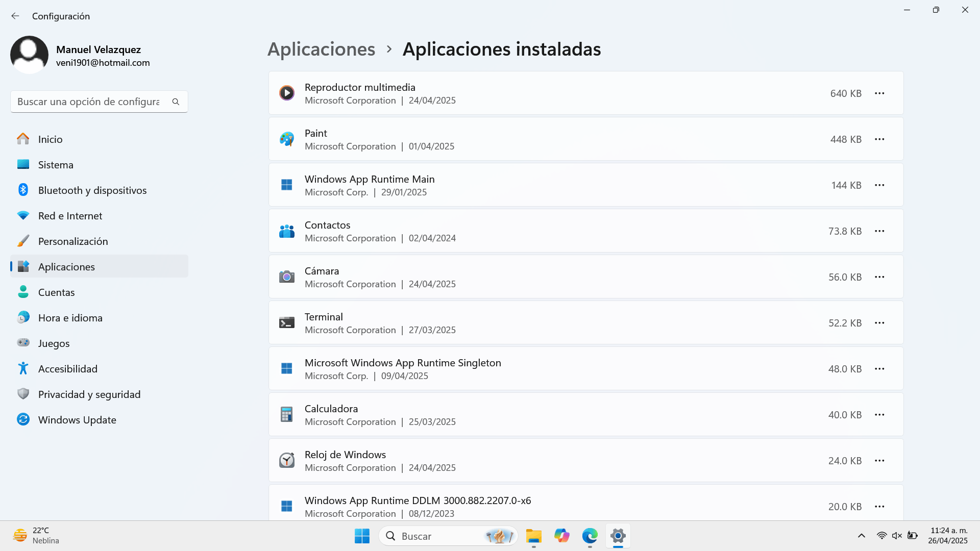Image resolution: width=980 pixels, height=551 pixels.
Task: Open the three-dot menu for Paint
Action: pyautogui.click(x=879, y=139)
